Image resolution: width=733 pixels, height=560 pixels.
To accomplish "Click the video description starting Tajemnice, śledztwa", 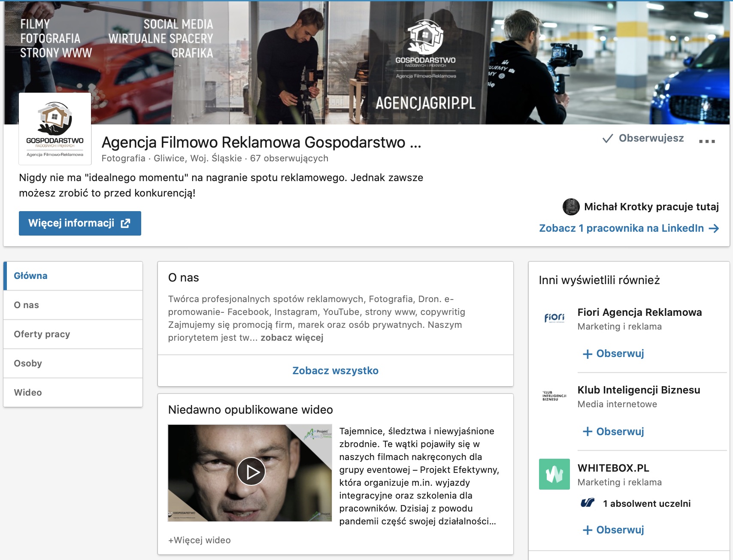I will pyautogui.click(x=419, y=476).
